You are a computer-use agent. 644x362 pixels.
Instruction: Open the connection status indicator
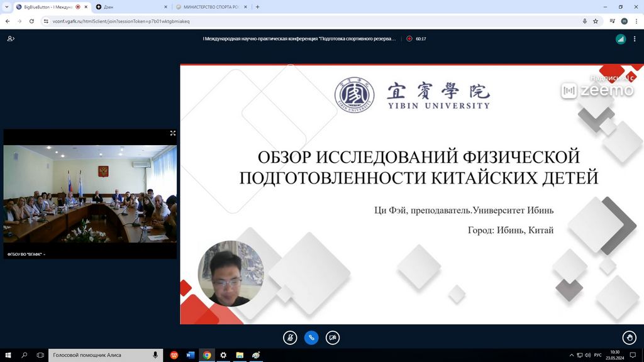click(x=621, y=38)
